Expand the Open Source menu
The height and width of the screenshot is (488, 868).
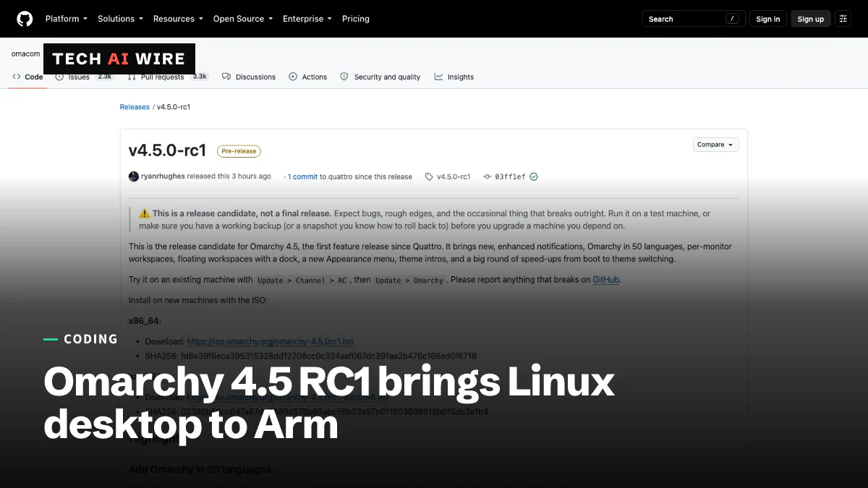coord(242,19)
